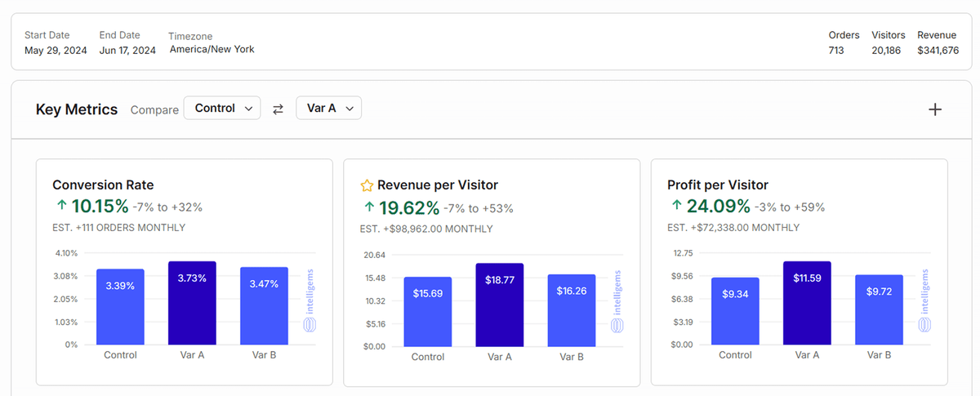Click the $16.26 Var B revenue bar
Image resolution: width=980 pixels, height=396 pixels.
(571, 309)
